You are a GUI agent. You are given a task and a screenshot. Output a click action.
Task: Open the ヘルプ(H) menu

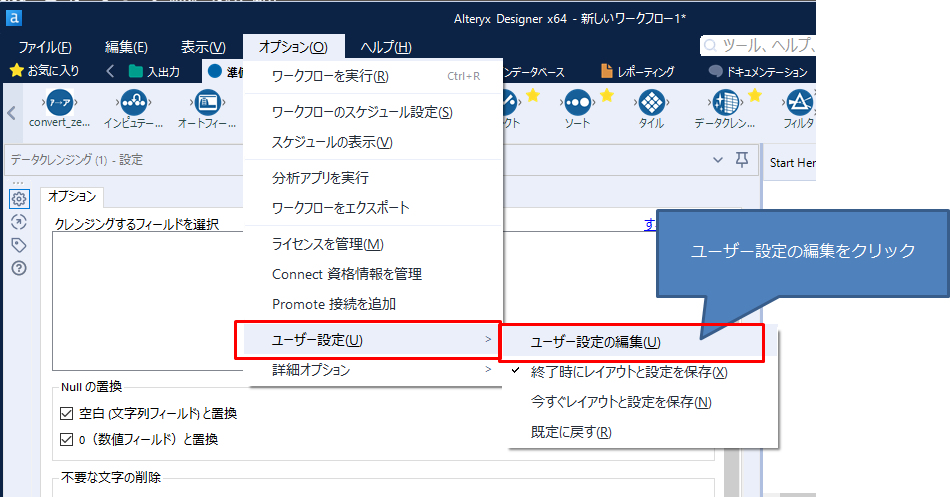click(386, 47)
